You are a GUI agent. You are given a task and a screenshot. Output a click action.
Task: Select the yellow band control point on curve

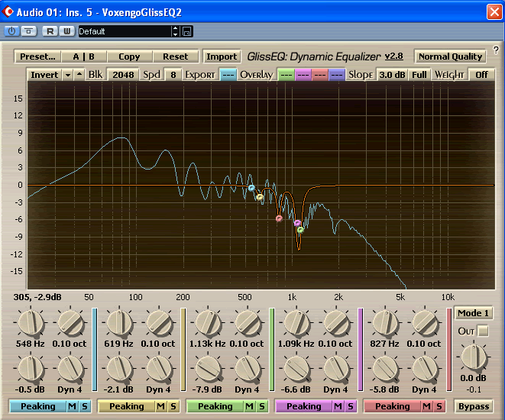tap(260, 197)
